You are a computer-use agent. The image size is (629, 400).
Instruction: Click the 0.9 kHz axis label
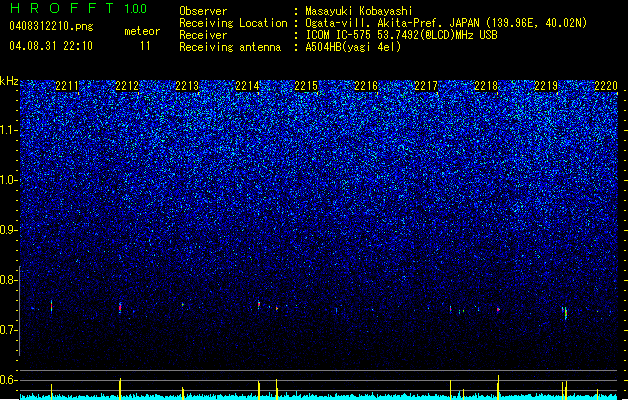(x=9, y=230)
